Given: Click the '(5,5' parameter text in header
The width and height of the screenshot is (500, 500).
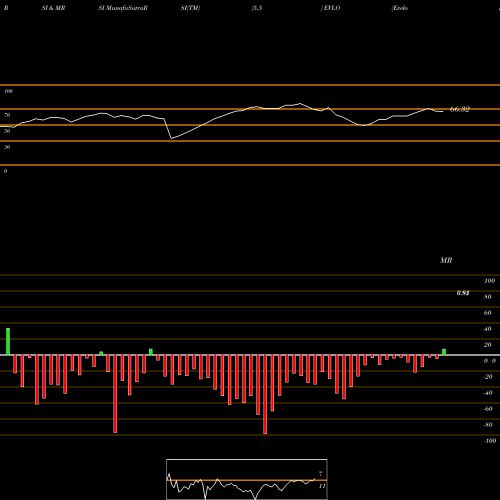Looking at the screenshot, I should 257,8.
